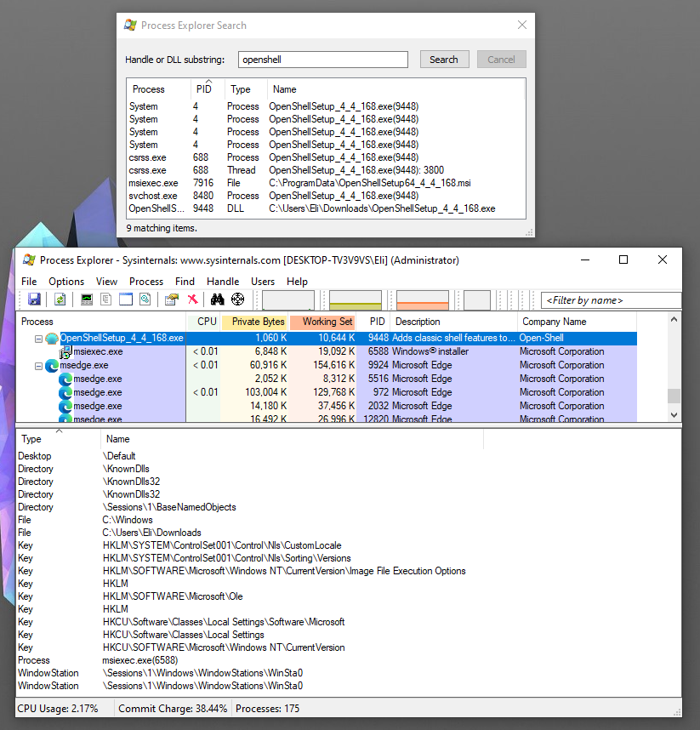The image size is (700, 730).
Task: Select the HKLM\SOFTWARE\Microsoft\Ole key handle
Action: (172, 596)
